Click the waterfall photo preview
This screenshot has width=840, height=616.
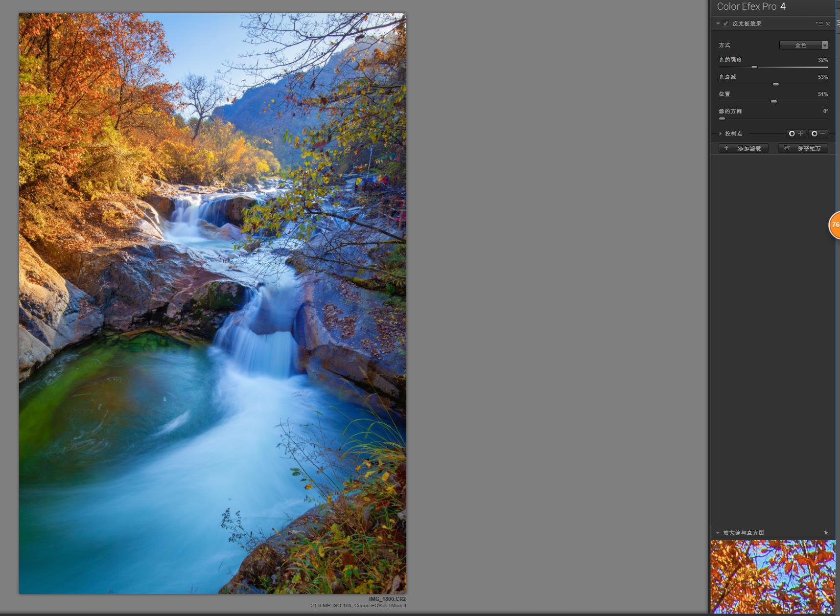[212, 303]
